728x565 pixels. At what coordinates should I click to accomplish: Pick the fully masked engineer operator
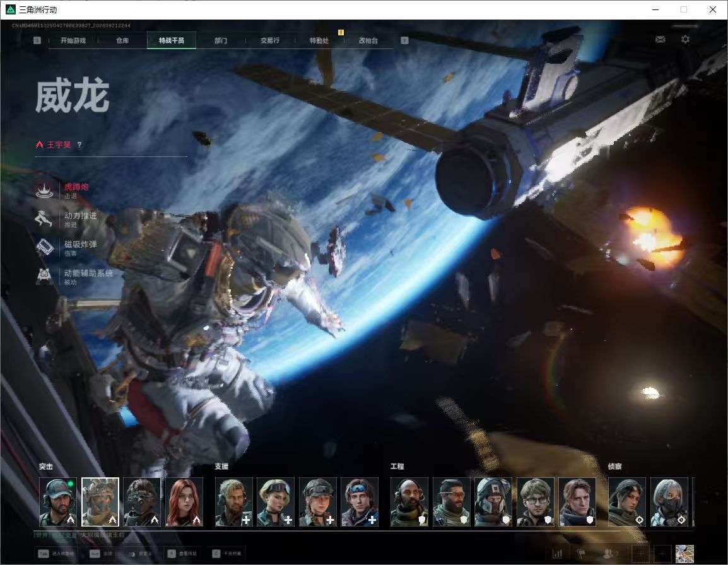(493, 502)
